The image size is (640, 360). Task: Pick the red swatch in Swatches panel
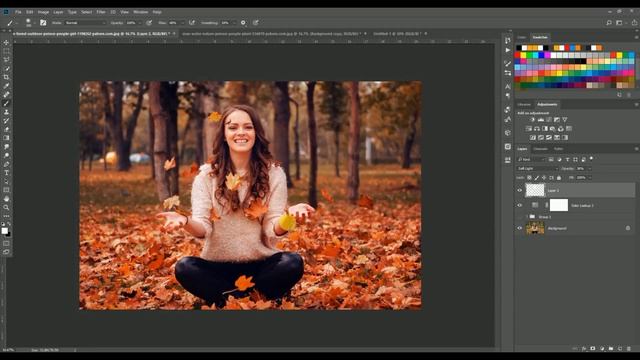click(518, 55)
